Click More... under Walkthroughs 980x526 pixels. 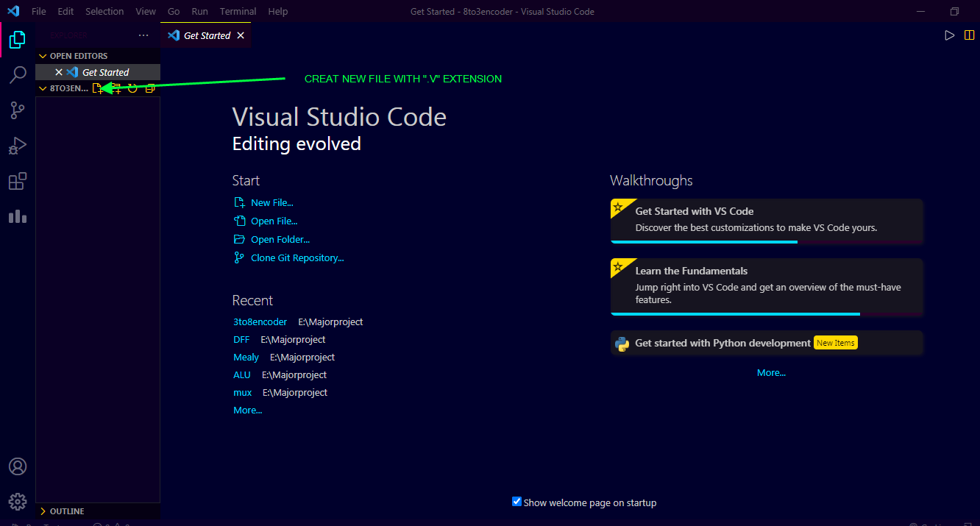pyautogui.click(x=771, y=372)
